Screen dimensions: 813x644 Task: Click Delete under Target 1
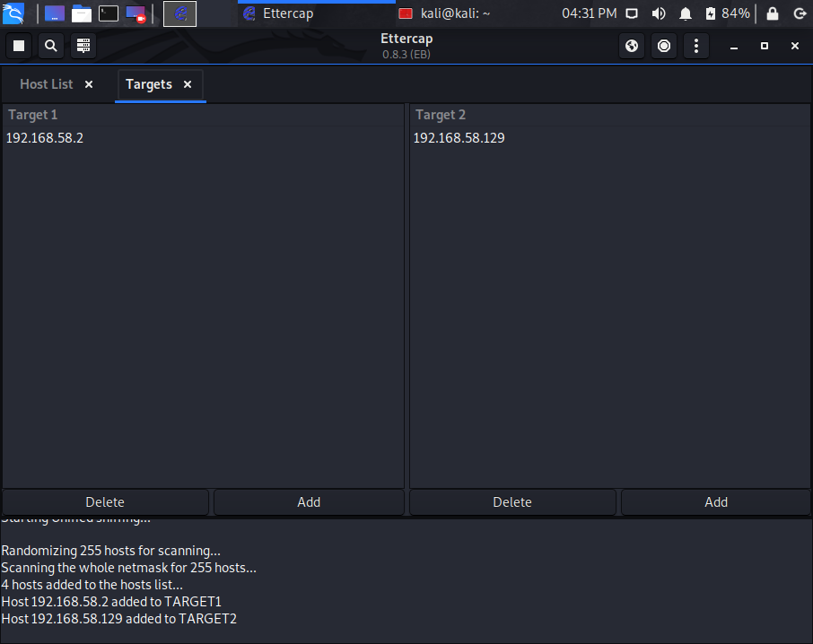(x=105, y=502)
